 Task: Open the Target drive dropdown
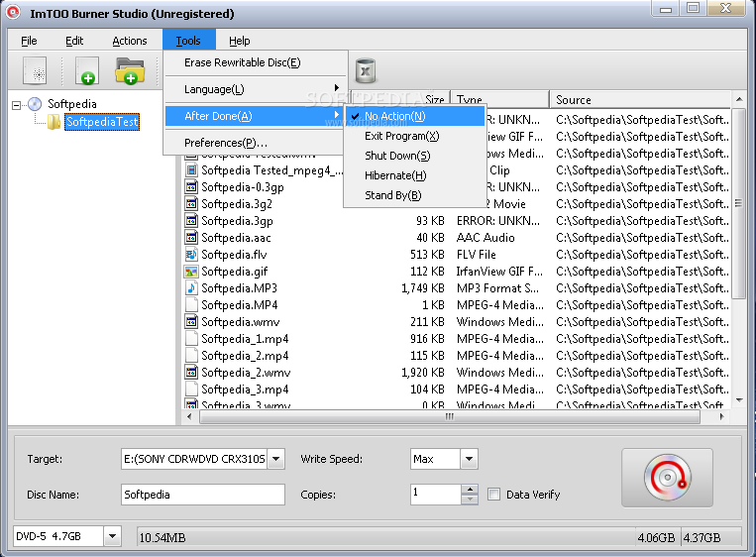pyautogui.click(x=275, y=459)
